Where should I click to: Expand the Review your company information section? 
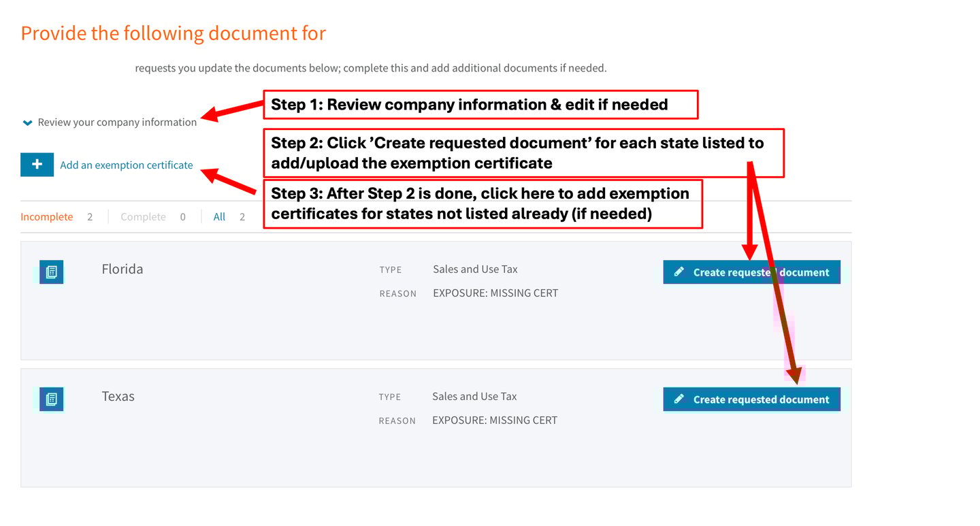click(x=110, y=122)
